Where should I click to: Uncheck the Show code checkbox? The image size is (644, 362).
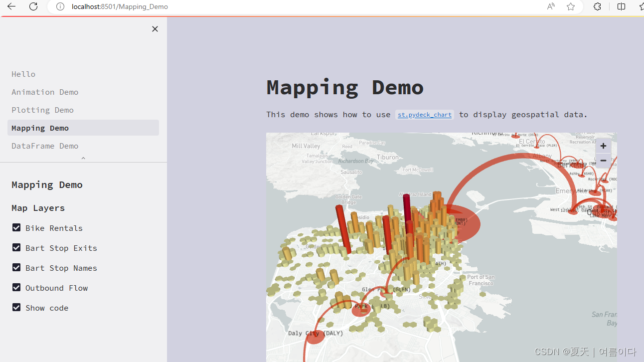tap(16, 307)
